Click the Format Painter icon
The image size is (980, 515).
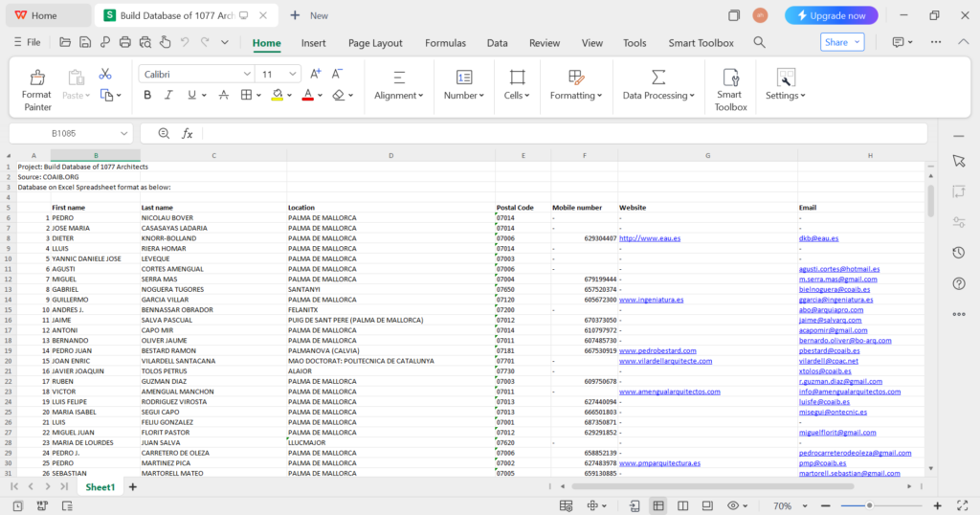tap(37, 78)
